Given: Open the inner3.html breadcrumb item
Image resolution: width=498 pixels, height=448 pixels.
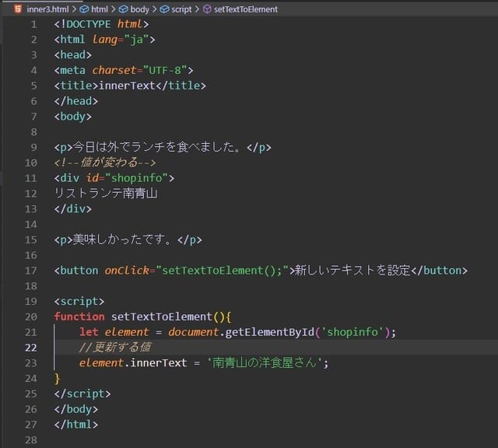Looking at the screenshot, I should tap(48, 9).
